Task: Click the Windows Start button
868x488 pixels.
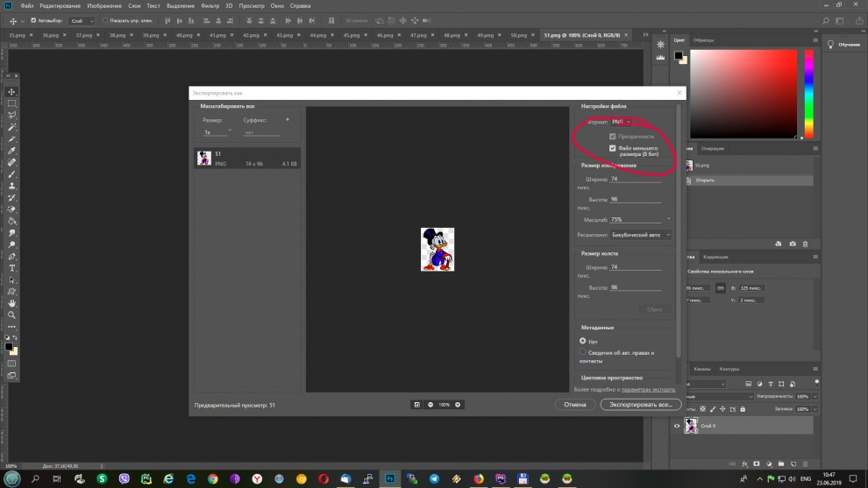Action: click(12, 478)
